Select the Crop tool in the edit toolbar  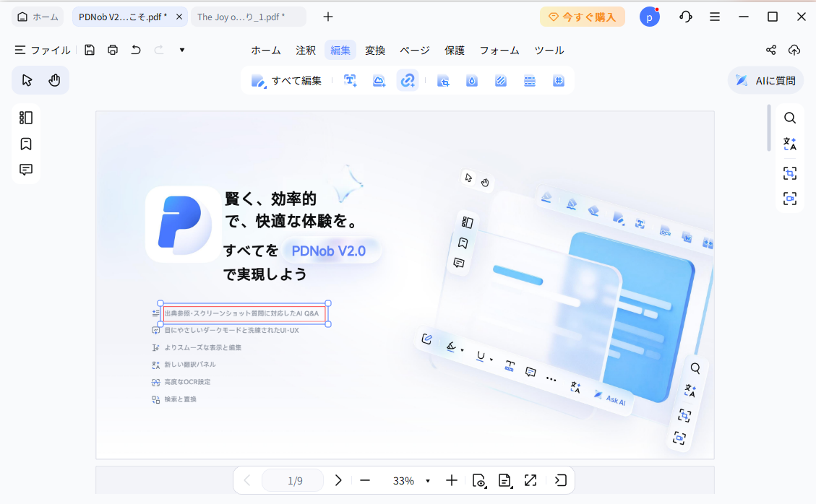point(443,80)
